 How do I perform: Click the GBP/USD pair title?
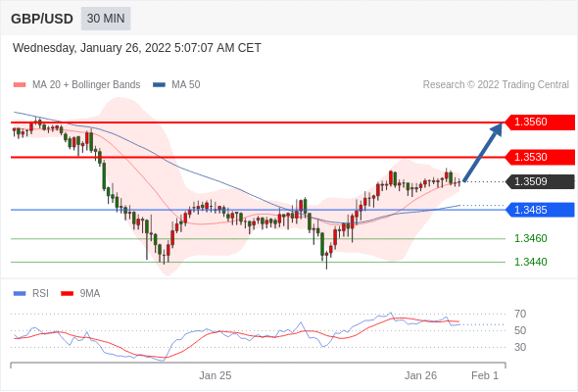coord(42,19)
